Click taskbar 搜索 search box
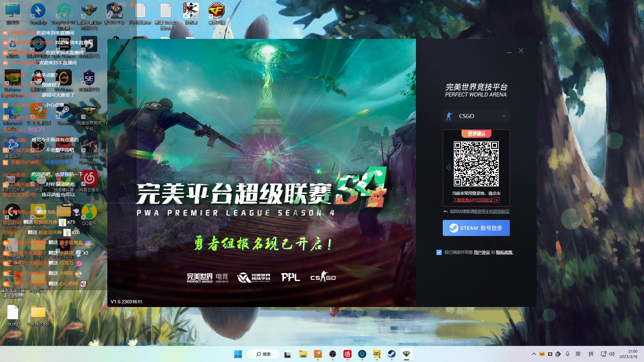Screen dimensions: 644x362 [263, 354]
